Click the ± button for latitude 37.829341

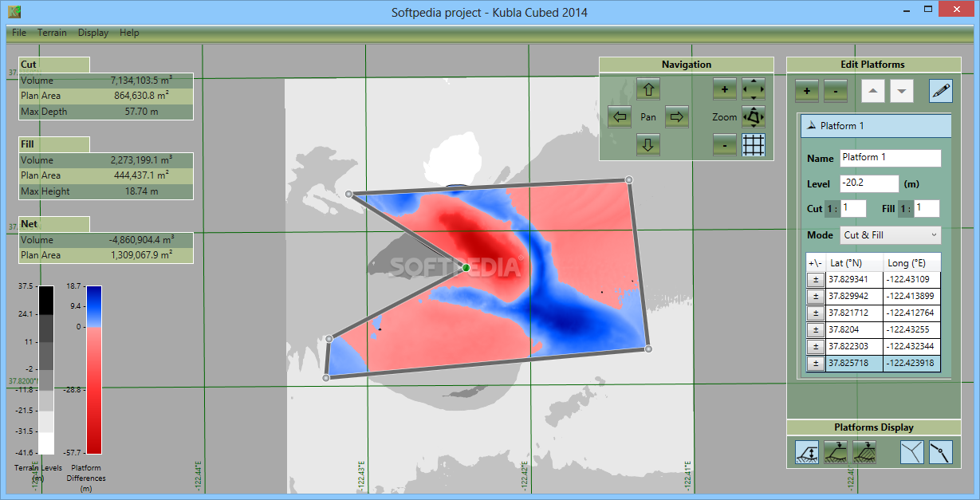816,279
